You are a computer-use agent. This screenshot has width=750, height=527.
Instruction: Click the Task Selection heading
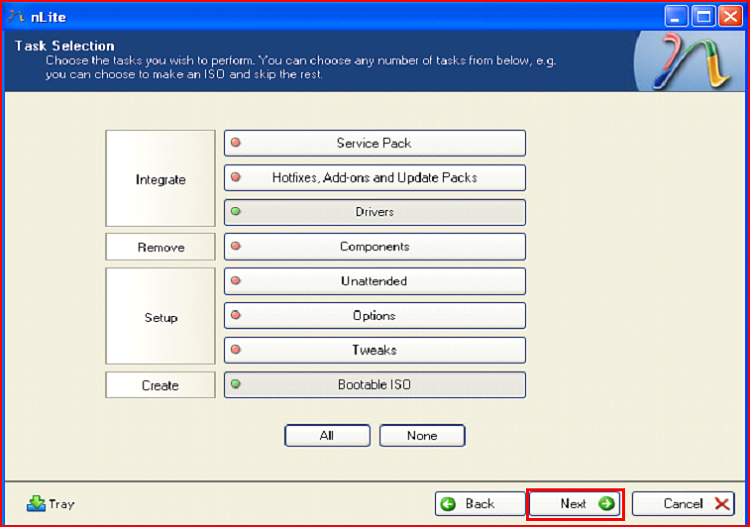(x=65, y=46)
